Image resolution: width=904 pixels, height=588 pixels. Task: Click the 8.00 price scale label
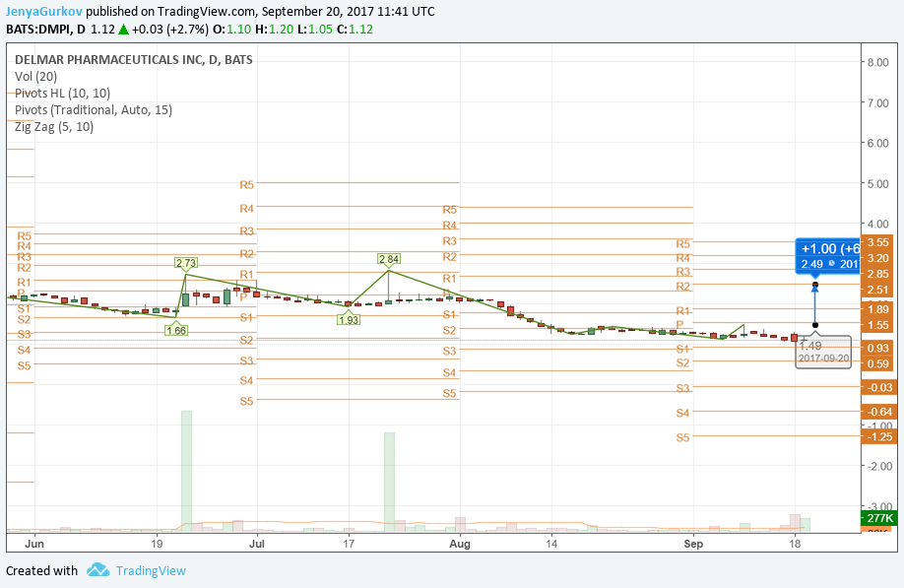[x=877, y=62]
